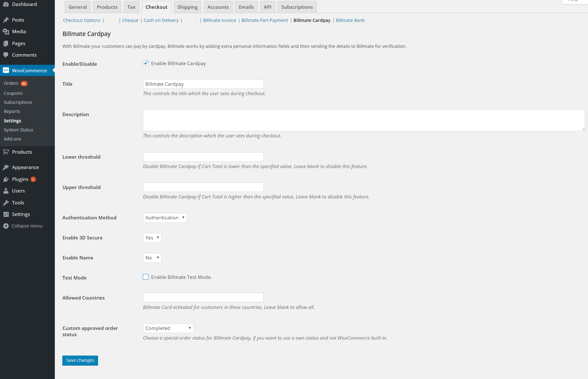
Task: Click the Media library icon
Action: [6, 32]
